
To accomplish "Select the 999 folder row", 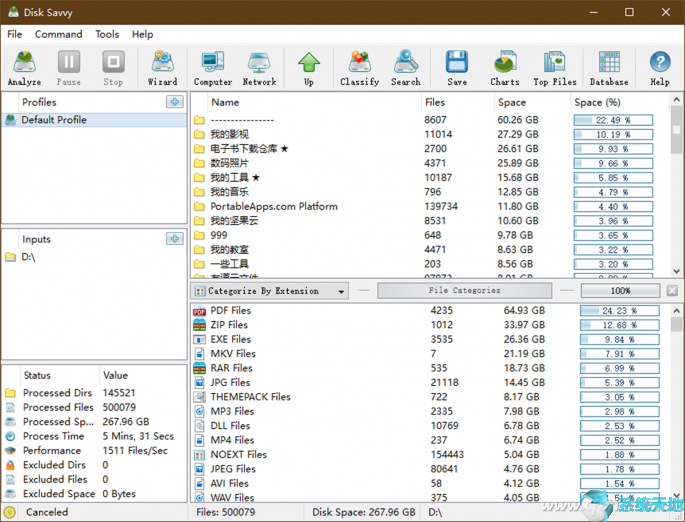I will (x=430, y=235).
